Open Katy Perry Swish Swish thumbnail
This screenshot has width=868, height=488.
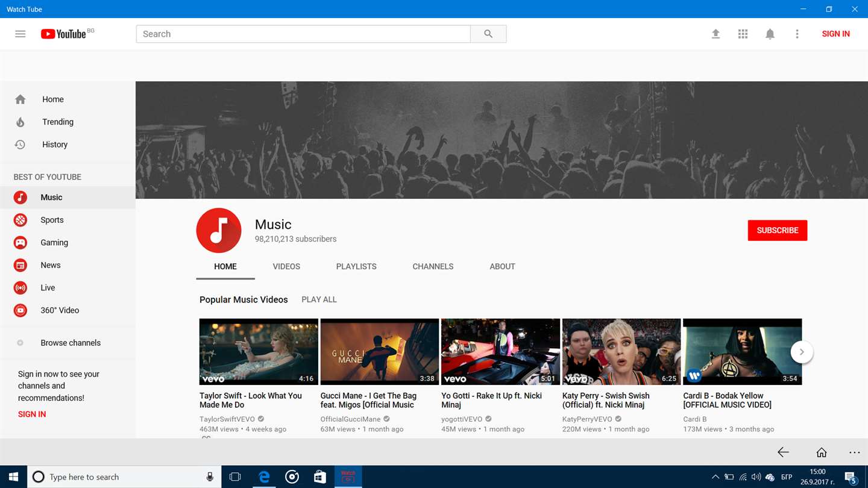[621, 352]
